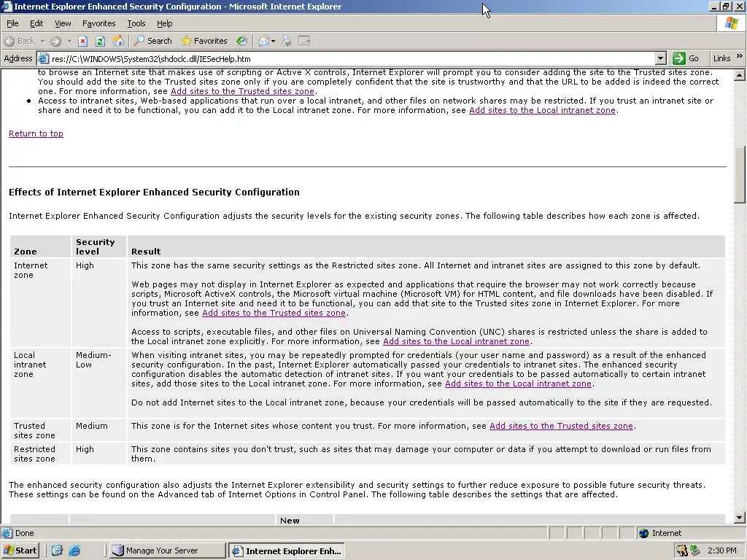Open the Help menu
The width and height of the screenshot is (747, 560).
tap(164, 23)
